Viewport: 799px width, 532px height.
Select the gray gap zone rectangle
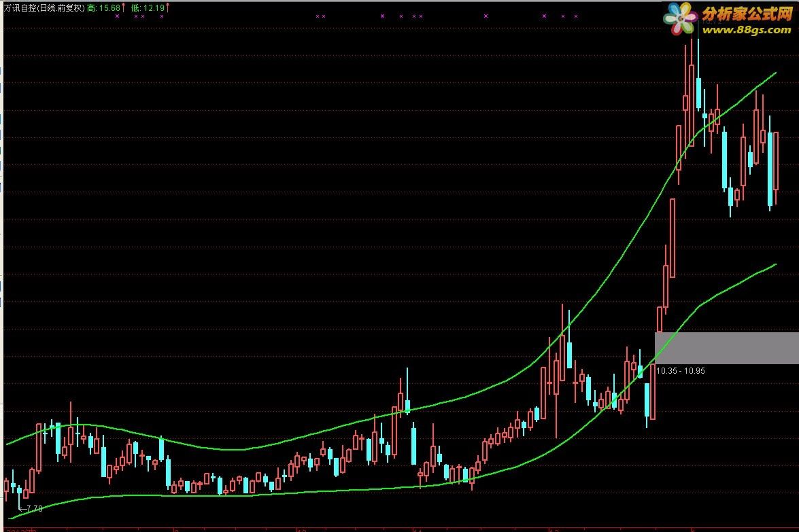727,349
